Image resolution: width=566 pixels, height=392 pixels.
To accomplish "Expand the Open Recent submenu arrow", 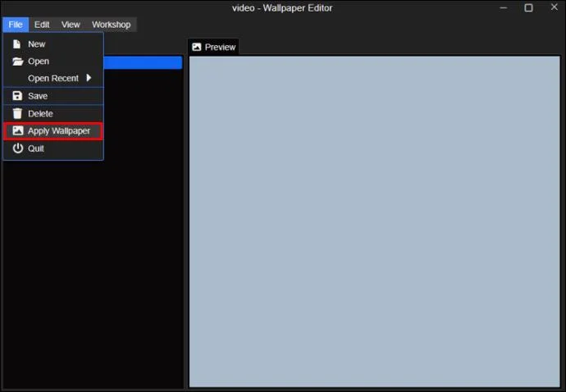I will click(89, 78).
